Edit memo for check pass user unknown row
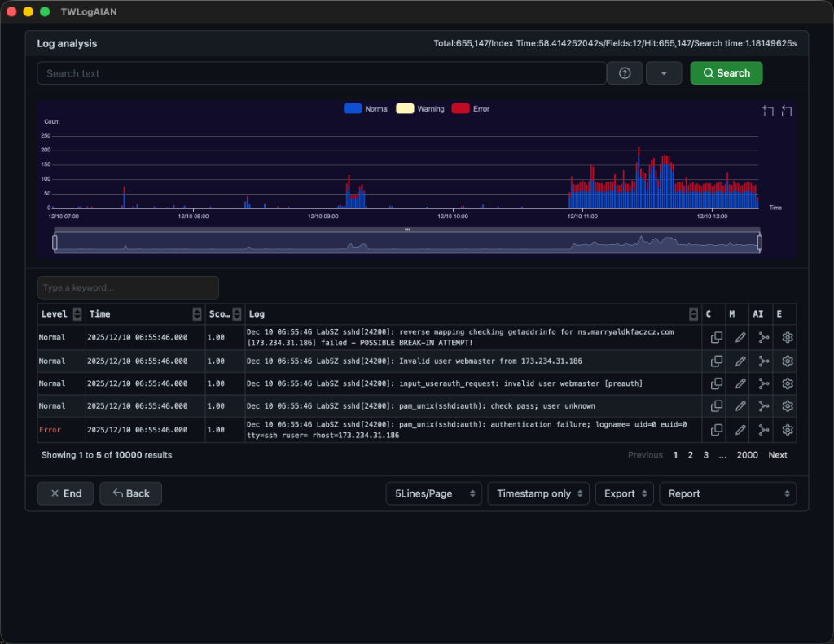Image resolution: width=834 pixels, height=644 pixels. 740,405
